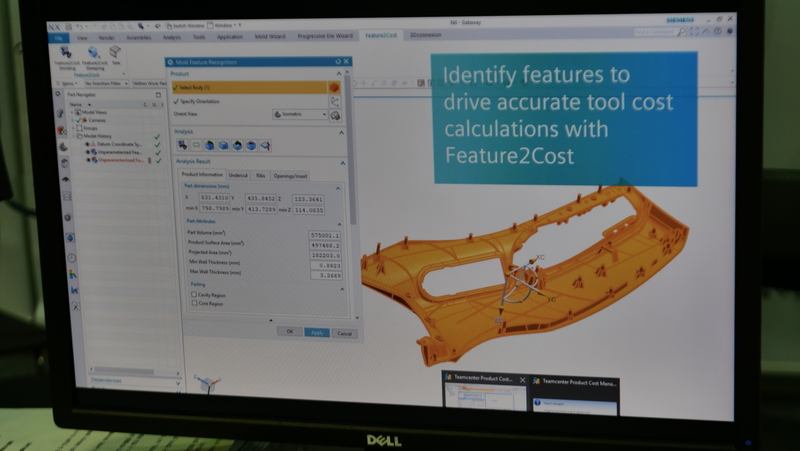Click the Specify Orientation csys icon

pyautogui.click(x=335, y=102)
